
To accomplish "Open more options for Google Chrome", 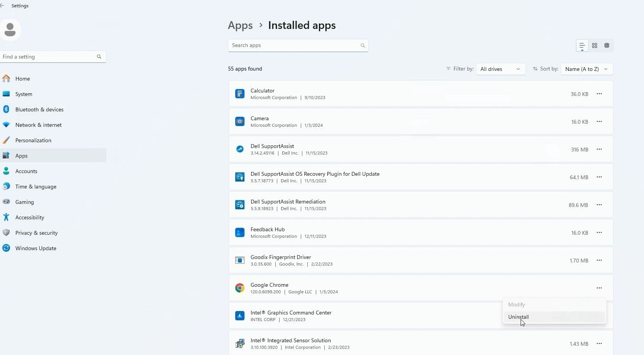I will 599,288.
